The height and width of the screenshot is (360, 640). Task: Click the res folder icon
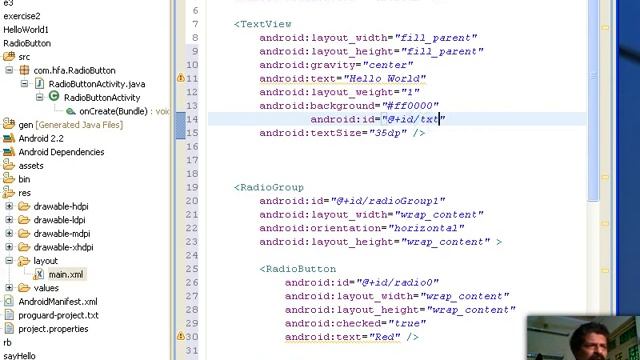(x=9, y=192)
